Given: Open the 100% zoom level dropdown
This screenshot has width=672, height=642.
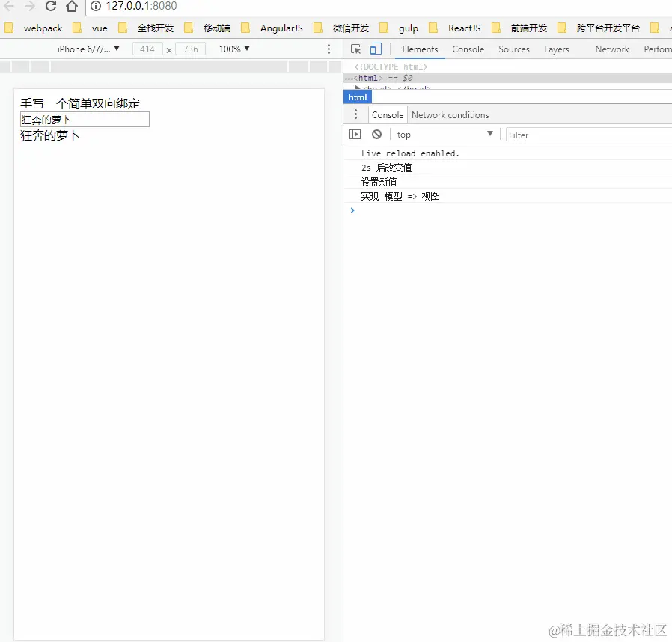Looking at the screenshot, I should tap(233, 49).
